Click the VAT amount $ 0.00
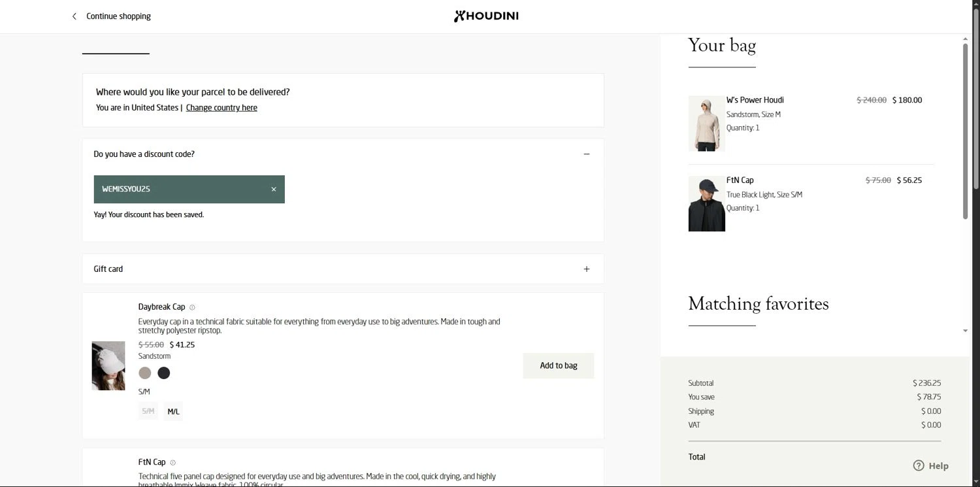 pos(931,425)
